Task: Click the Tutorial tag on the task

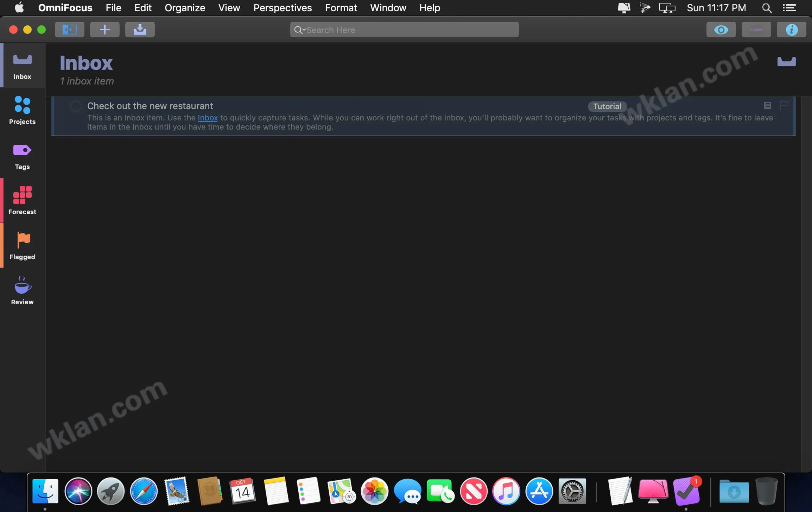Action: click(607, 106)
